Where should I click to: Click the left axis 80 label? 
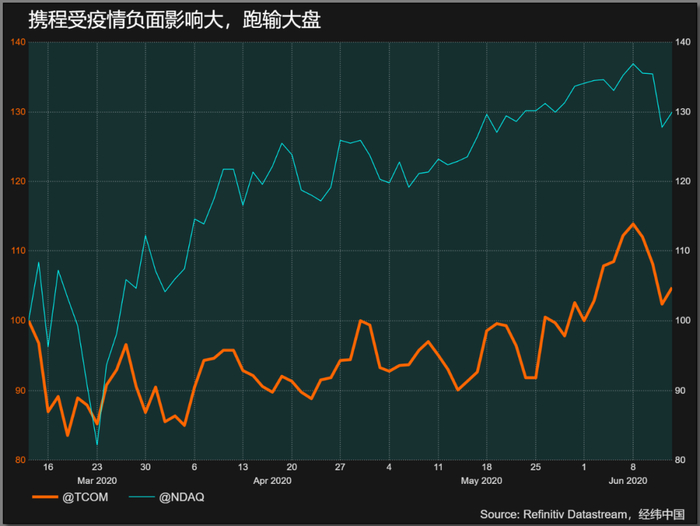[20, 460]
